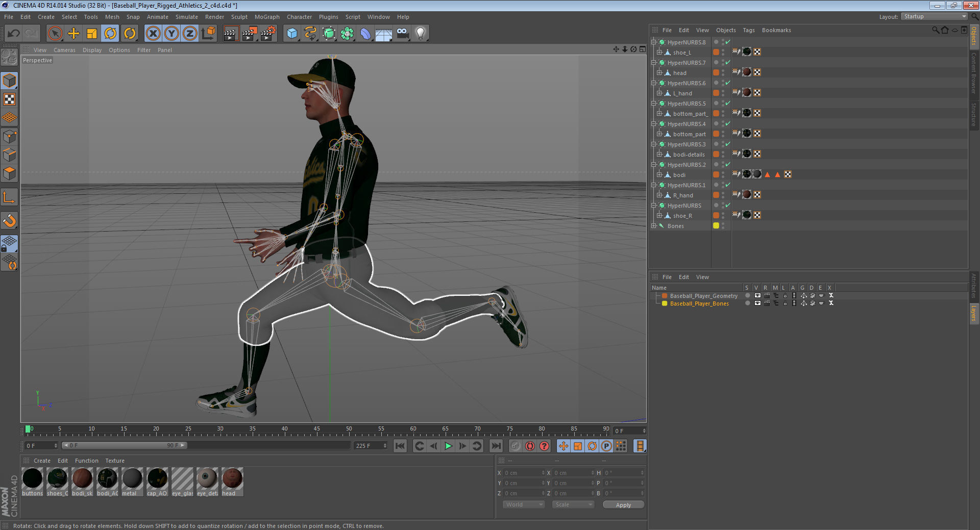This screenshot has width=980, height=530.
Task: Play the animation forward
Action: tap(448, 446)
